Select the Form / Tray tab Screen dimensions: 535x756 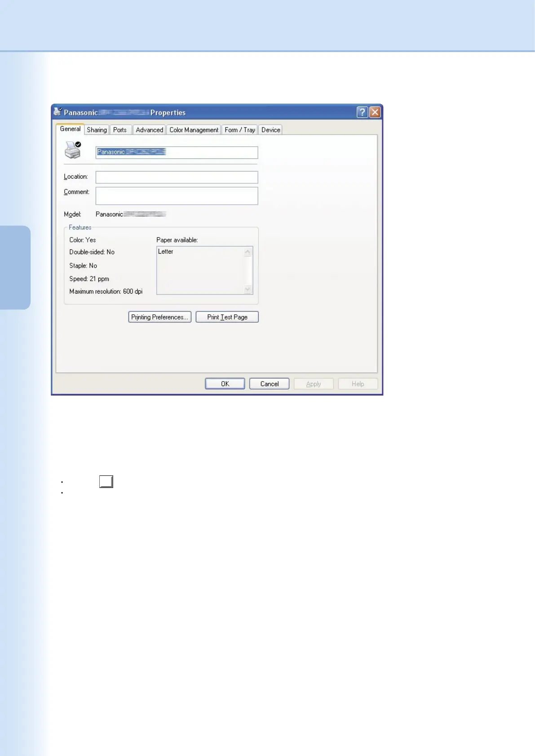[x=240, y=130]
